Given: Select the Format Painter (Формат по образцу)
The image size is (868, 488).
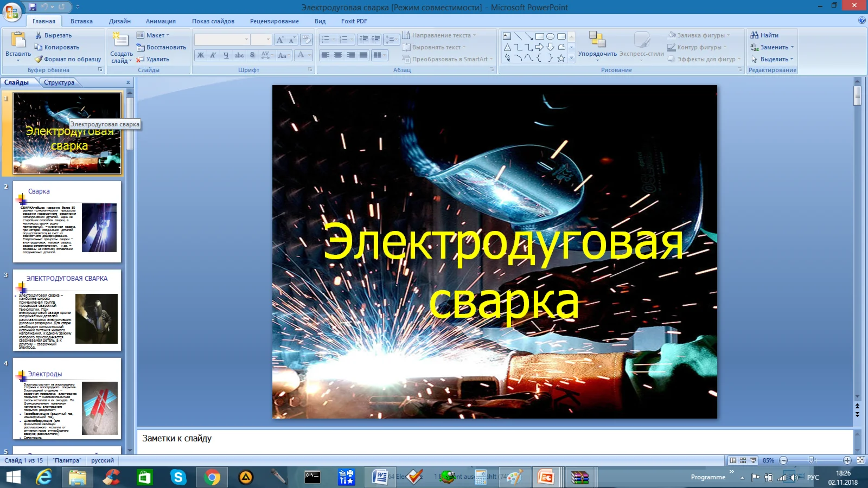Looking at the screenshot, I should [68, 59].
